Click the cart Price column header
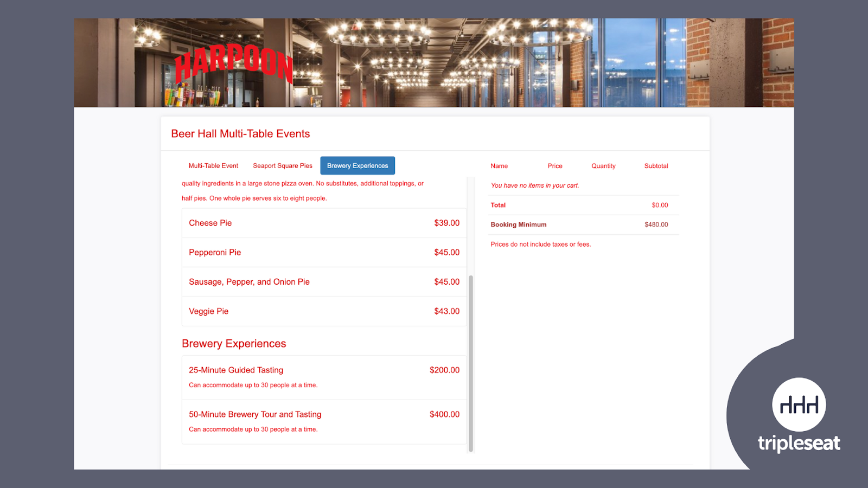 555,166
